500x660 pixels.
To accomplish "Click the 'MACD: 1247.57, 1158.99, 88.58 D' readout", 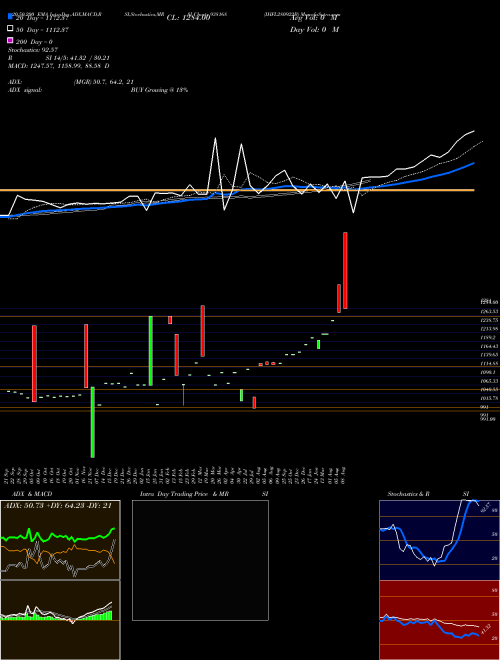I will click(59, 66).
